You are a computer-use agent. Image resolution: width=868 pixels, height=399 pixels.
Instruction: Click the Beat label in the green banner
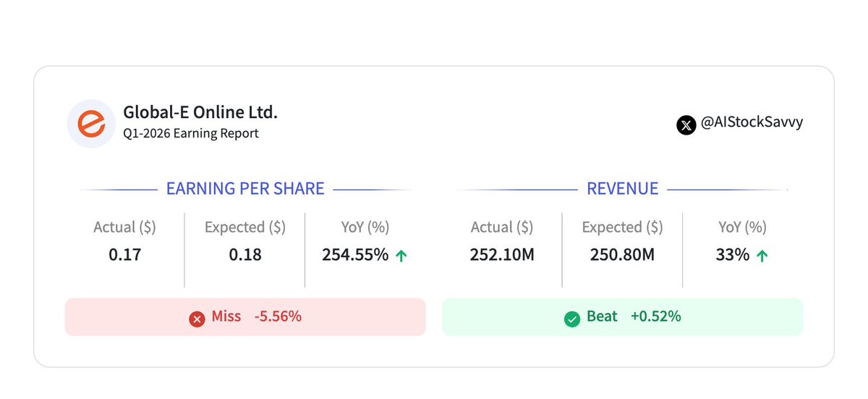(602, 316)
